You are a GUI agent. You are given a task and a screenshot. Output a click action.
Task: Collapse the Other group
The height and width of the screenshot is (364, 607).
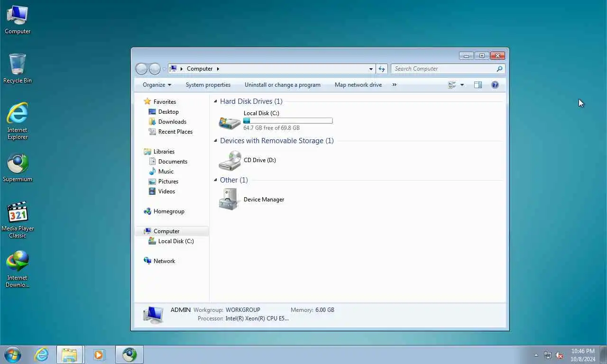(215, 180)
